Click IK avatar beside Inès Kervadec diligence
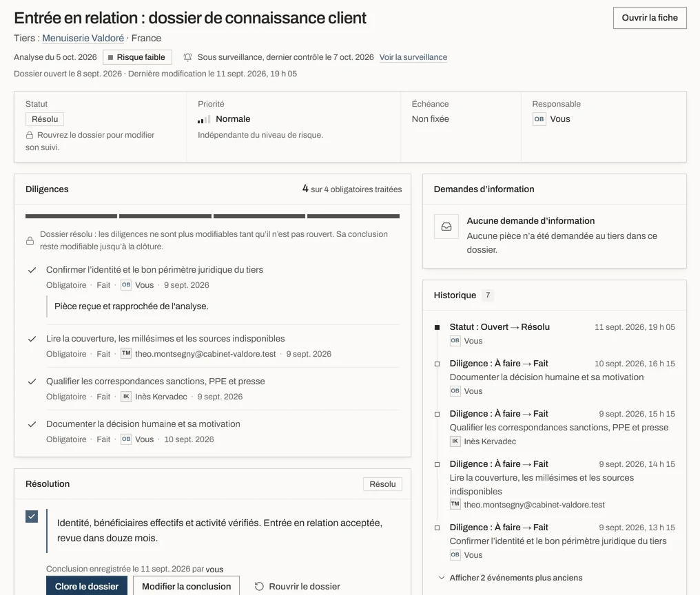This screenshot has width=700, height=595. click(126, 397)
